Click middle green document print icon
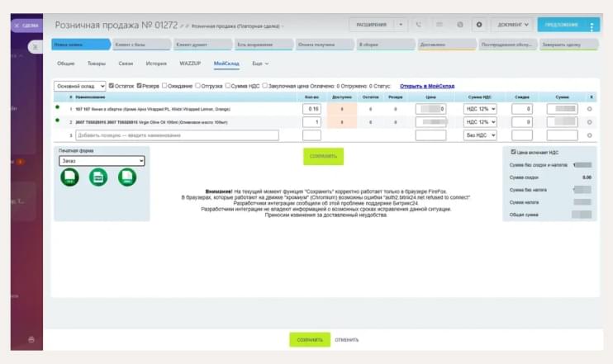Image resolution: width=613 pixels, height=364 pixels. click(x=98, y=177)
